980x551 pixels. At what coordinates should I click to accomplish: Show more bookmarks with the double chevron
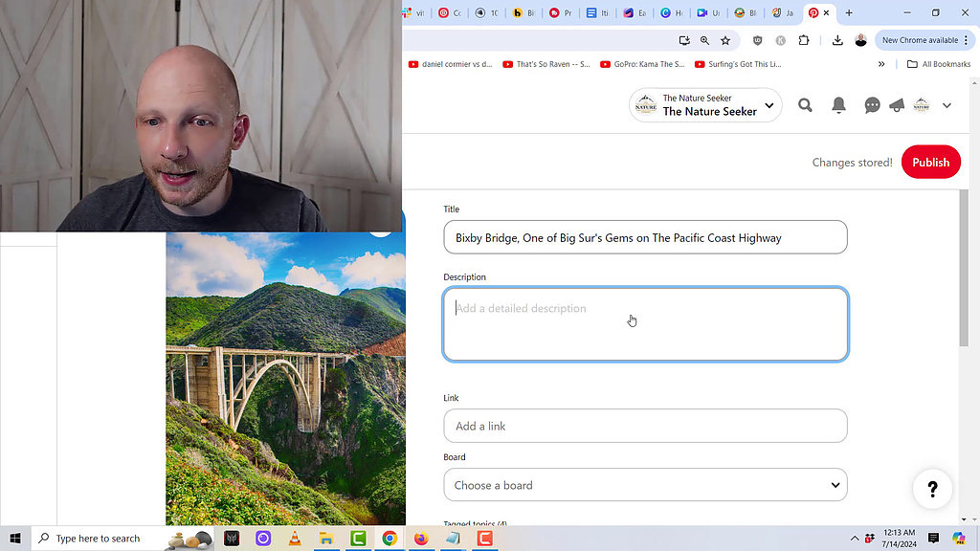[881, 64]
